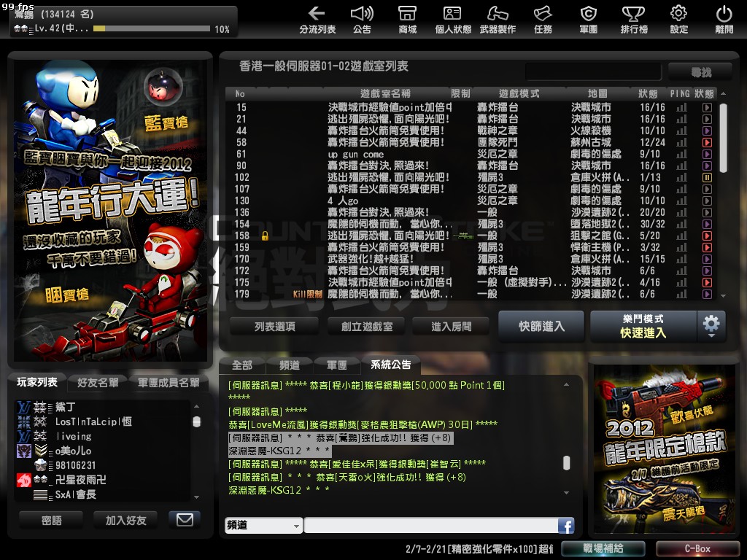Open the 排行榜 ranking trophy icon
The width and height of the screenshot is (747, 560).
coord(633,15)
